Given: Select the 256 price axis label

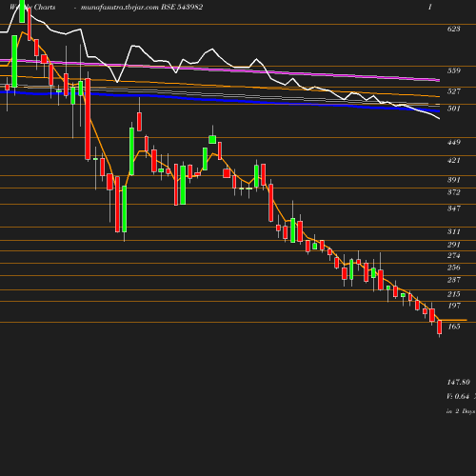Looking at the screenshot, I should (x=453, y=268).
